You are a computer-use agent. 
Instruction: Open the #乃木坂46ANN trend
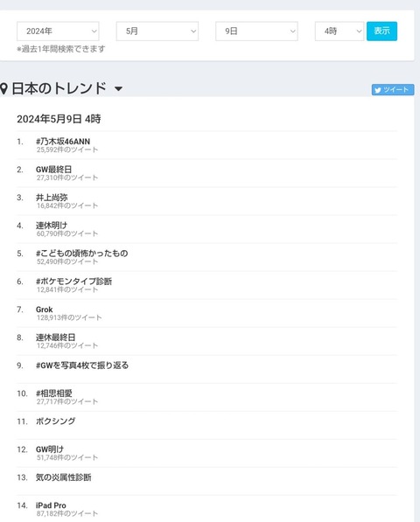[63, 142]
